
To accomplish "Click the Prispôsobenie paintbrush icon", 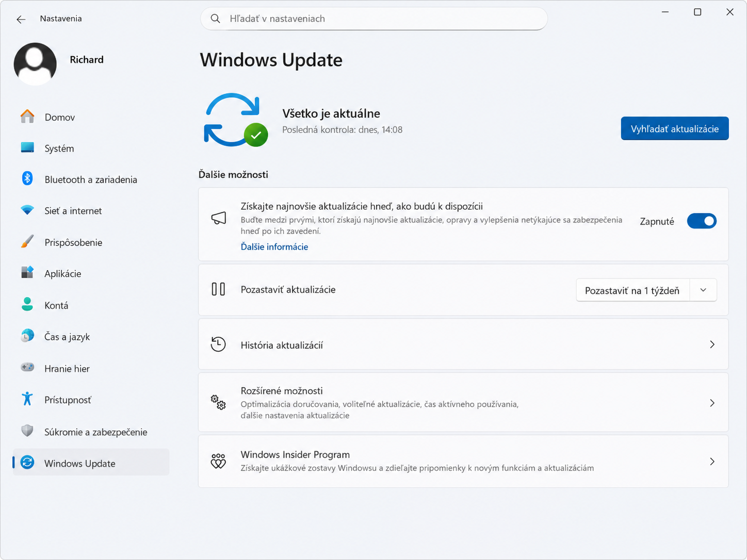I will [x=27, y=241].
